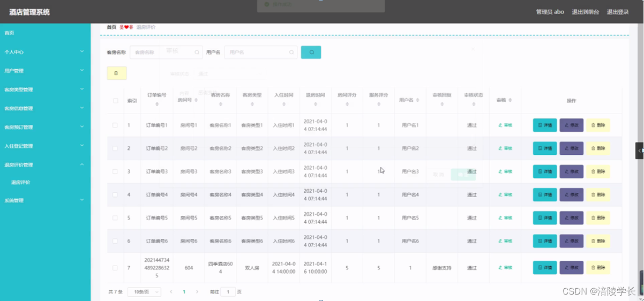
Task: Check the checkbox for row index 2
Action: 115,148
